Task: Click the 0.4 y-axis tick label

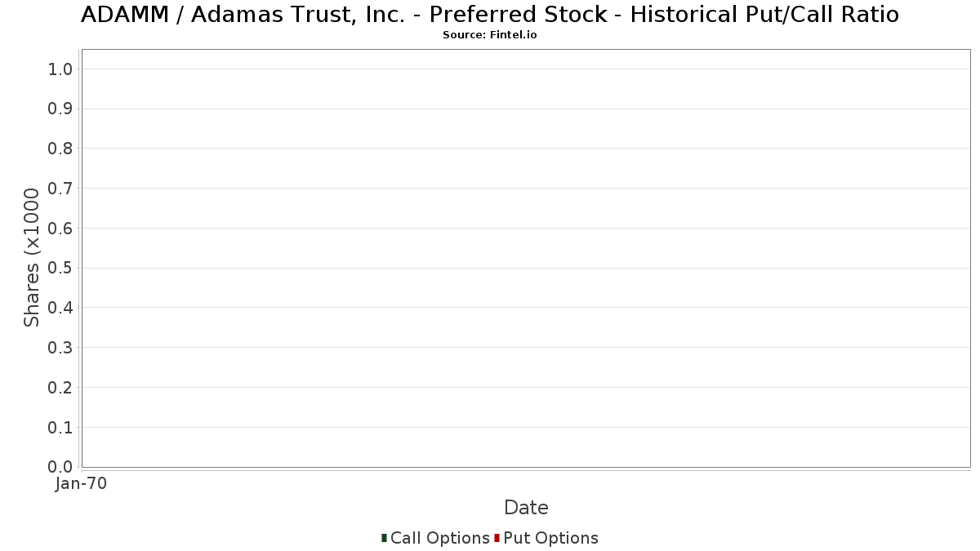Action: [x=60, y=308]
